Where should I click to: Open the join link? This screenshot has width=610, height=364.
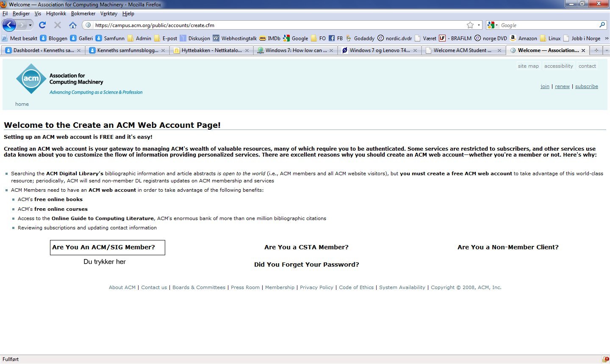coord(545,86)
